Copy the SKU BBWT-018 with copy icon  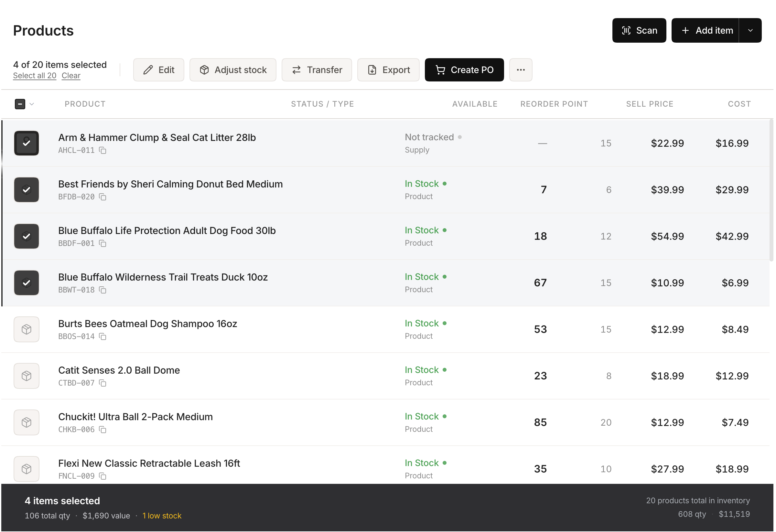point(102,290)
